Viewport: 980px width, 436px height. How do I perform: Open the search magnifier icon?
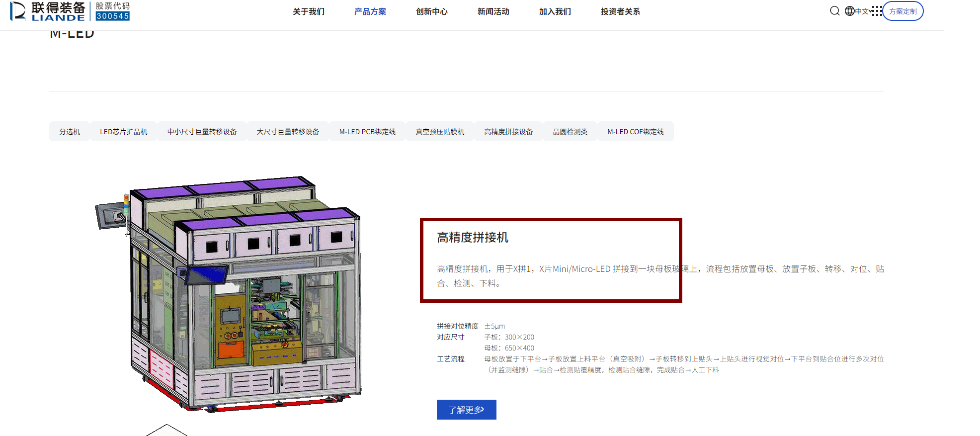[x=834, y=11]
